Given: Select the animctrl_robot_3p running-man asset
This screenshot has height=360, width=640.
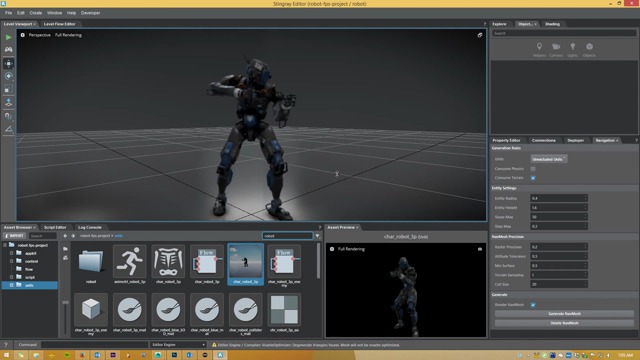Looking at the screenshot, I should click(x=129, y=264).
